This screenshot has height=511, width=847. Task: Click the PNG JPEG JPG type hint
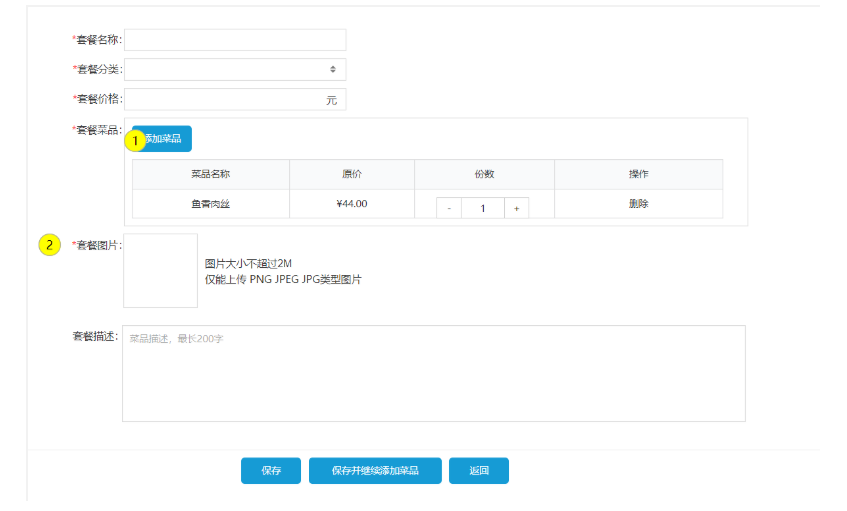coord(283,279)
